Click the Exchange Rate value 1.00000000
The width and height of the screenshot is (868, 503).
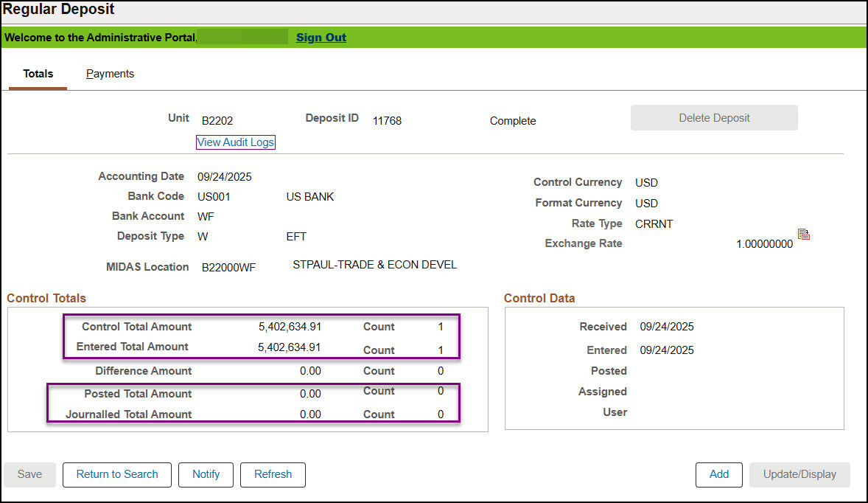764,244
